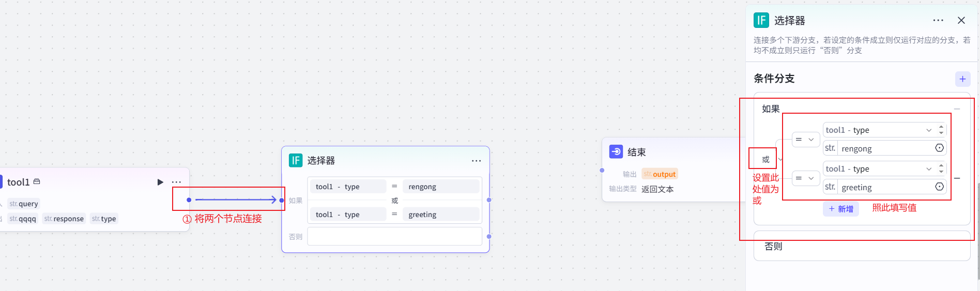
Task: Delete the greeting condition using minus icon
Action: [957, 178]
